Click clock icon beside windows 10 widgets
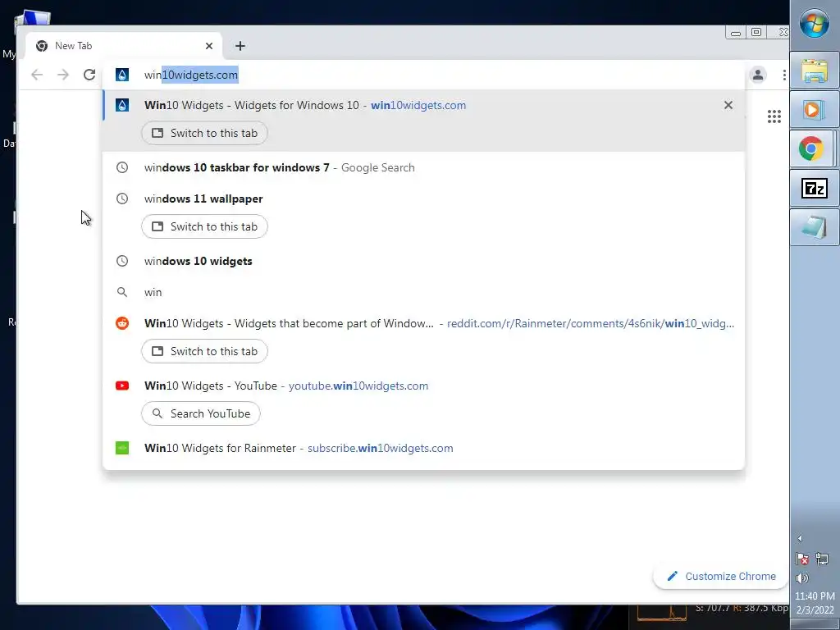This screenshot has width=840, height=630. 122,261
